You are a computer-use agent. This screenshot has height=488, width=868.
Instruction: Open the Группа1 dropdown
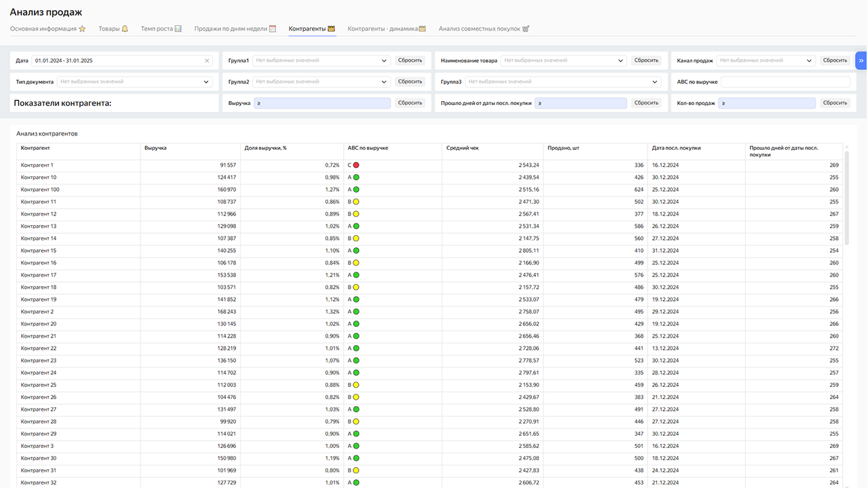pyautogui.click(x=321, y=60)
